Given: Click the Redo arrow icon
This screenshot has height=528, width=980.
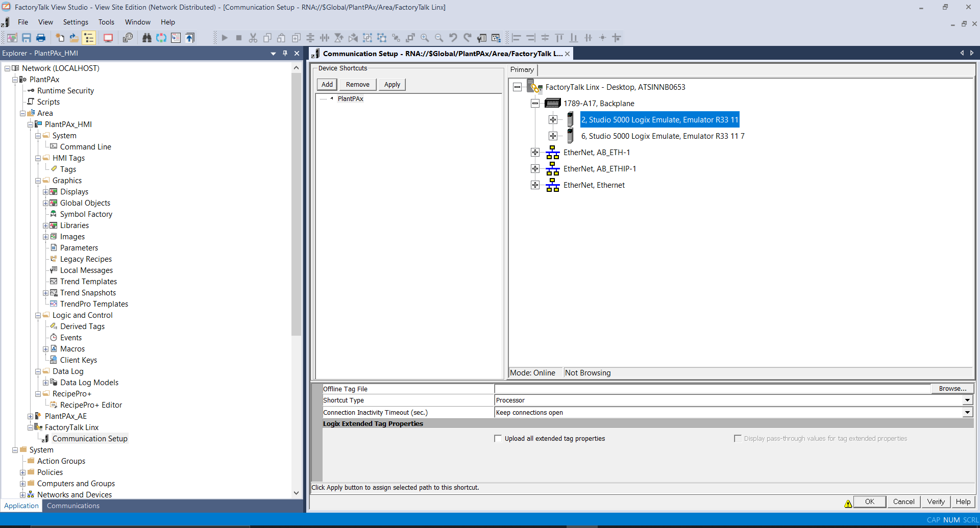Looking at the screenshot, I should point(468,38).
